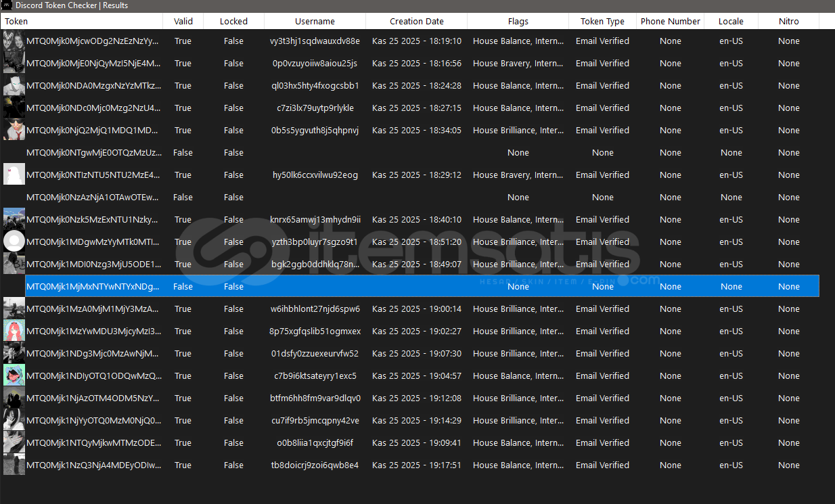Click the Creation Date column header

416,22
